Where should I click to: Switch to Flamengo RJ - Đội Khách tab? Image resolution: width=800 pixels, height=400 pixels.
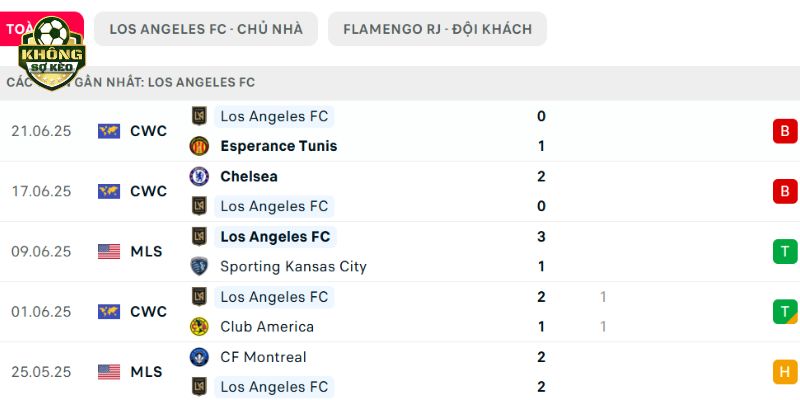pyautogui.click(x=437, y=29)
